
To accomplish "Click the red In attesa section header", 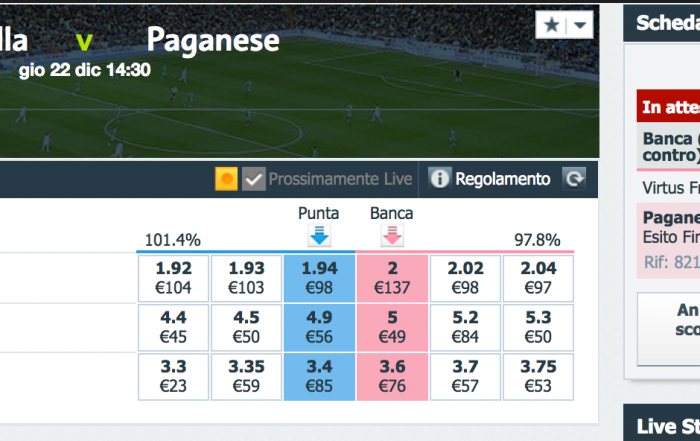I will (x=668, y=106).
